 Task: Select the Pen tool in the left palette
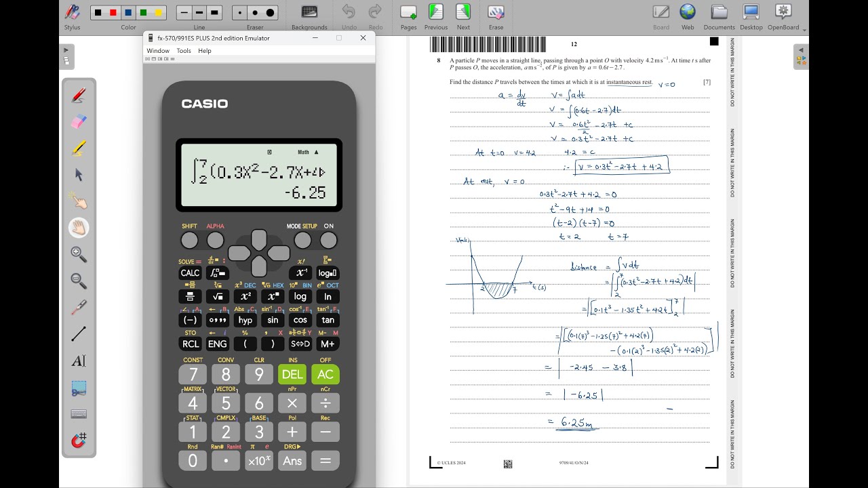79,96
